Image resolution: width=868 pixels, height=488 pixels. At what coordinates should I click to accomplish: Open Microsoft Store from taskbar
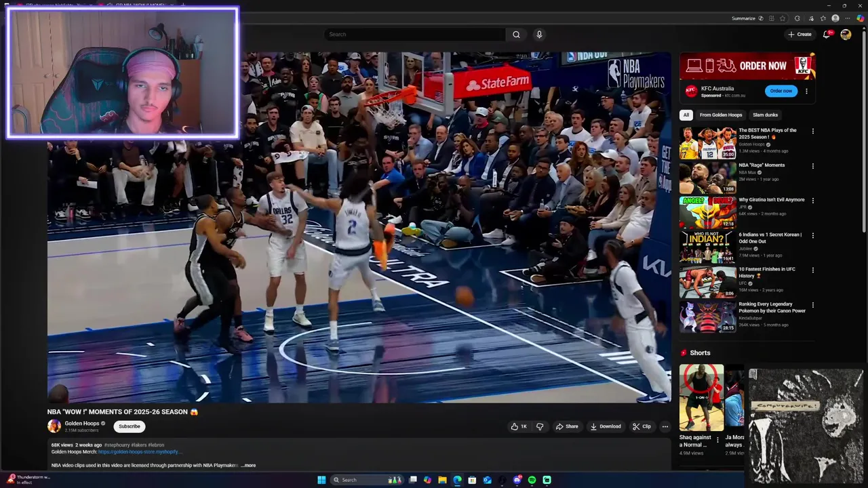pos(472,480)
